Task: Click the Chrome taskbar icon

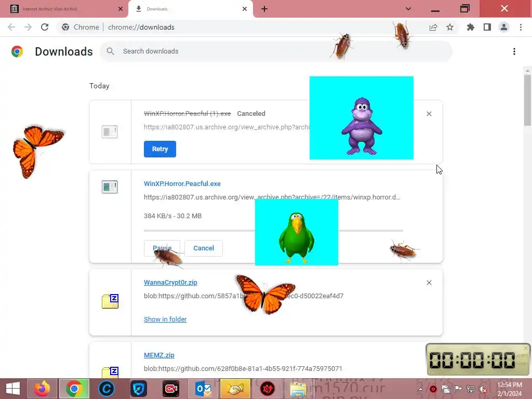Action: [x=74, y=389]
